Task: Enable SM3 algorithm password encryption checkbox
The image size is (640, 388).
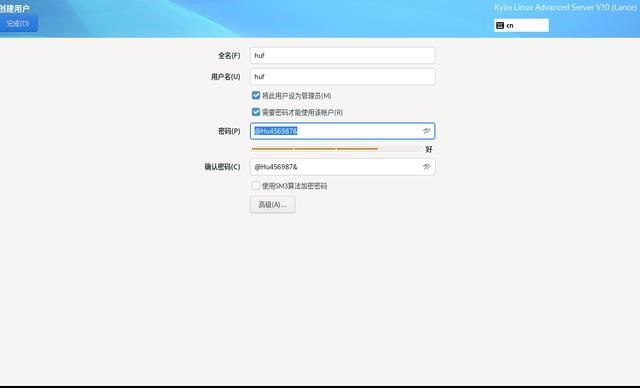Action: point(256,186)
